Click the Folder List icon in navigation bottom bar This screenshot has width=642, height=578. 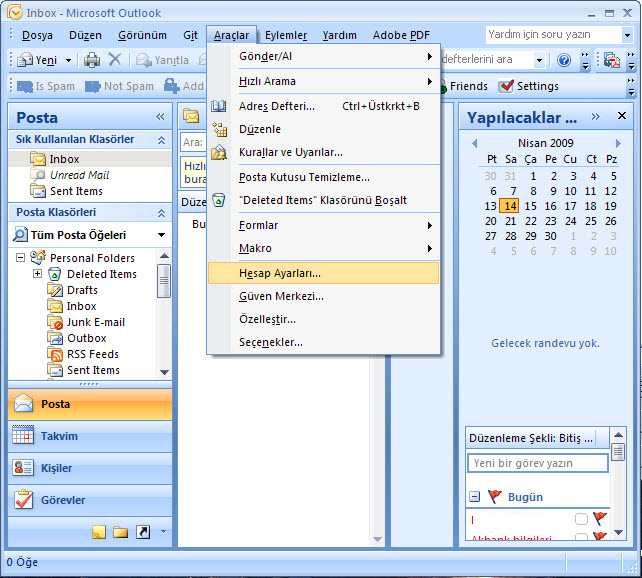click(120, 532)
